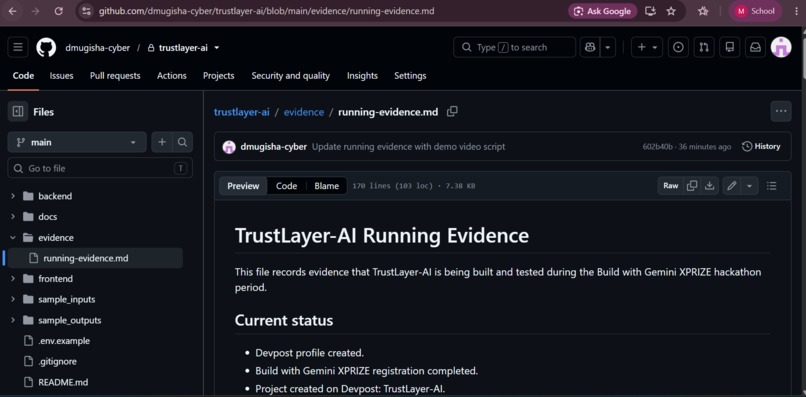Add a file with plus button

coord(162,142)
